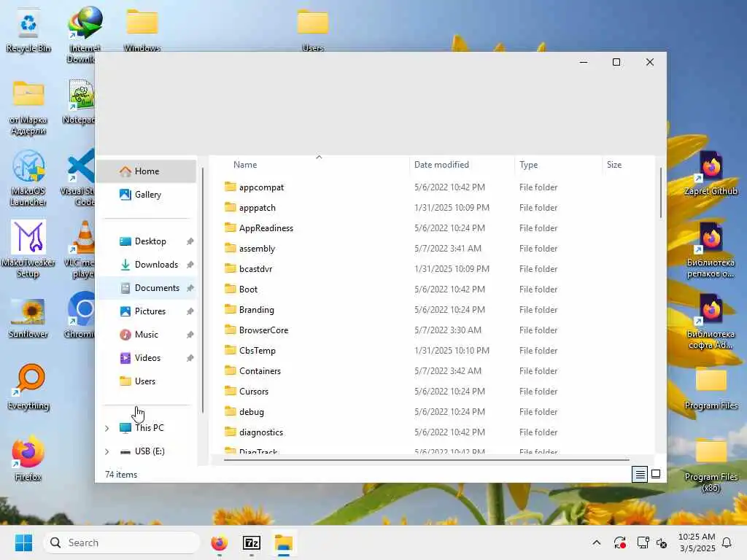Open the Program Files desktop folder
Screen dimensions: 747x560
(x=711, y=388)
